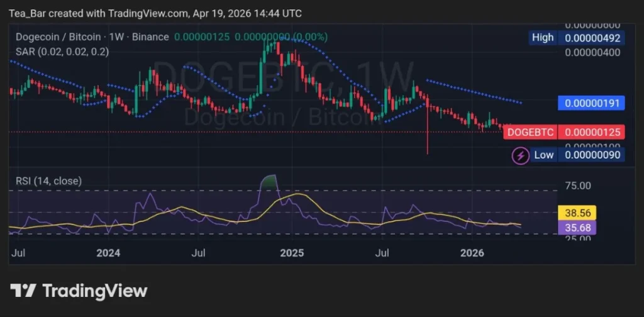Click the TradingView wordmark text
644x317 pixels.
[x=94, y=291]
